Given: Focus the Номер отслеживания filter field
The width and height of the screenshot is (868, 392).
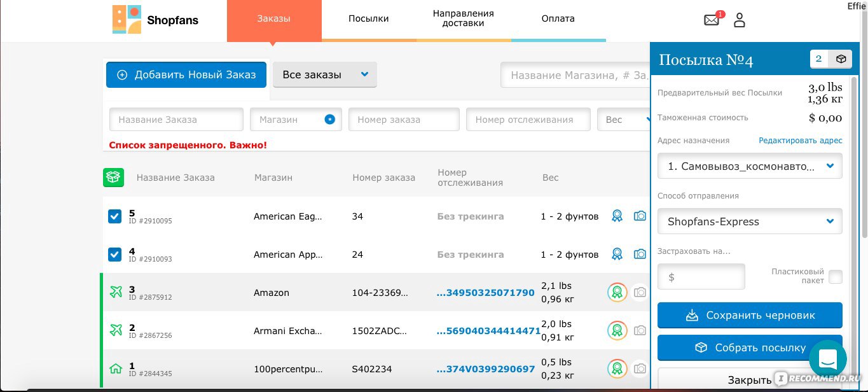Looking at the screenshot, I should tap(528, 120).
